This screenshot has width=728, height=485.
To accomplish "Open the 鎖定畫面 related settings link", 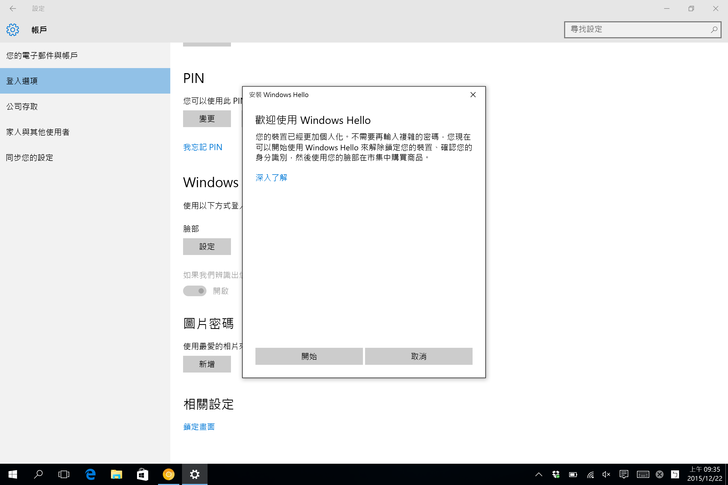I will [x=199, y=427].
